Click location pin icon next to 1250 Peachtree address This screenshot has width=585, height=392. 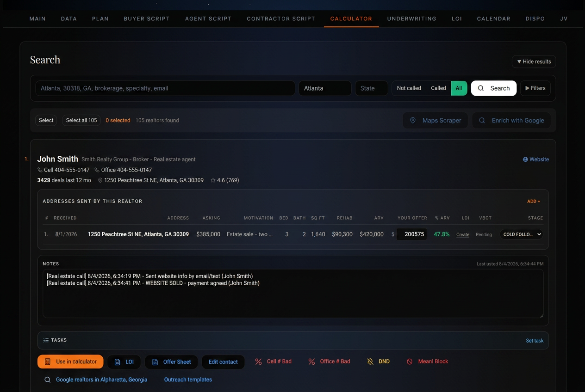click(100, 180)
